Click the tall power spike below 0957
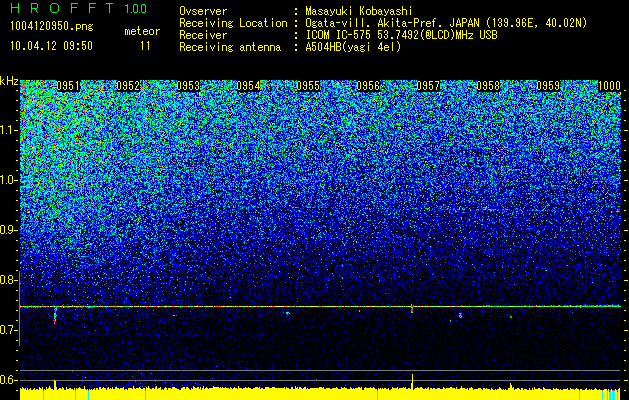The image size is (629, 400). click(x=412, y=381)
